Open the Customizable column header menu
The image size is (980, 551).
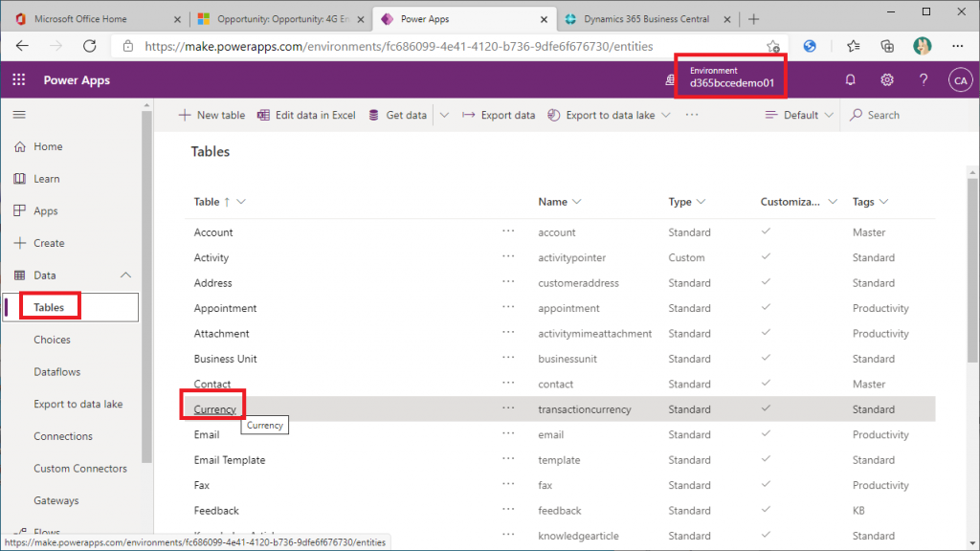tap(799, 202)
